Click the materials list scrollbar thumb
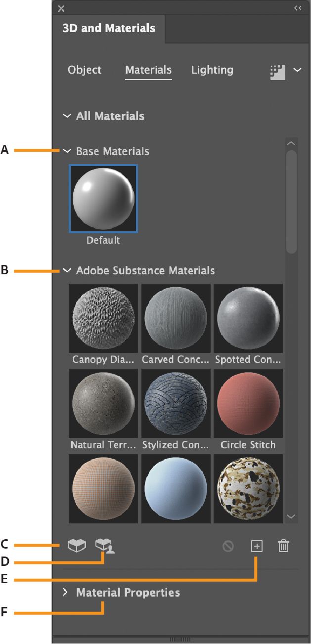 pos(291,202)
